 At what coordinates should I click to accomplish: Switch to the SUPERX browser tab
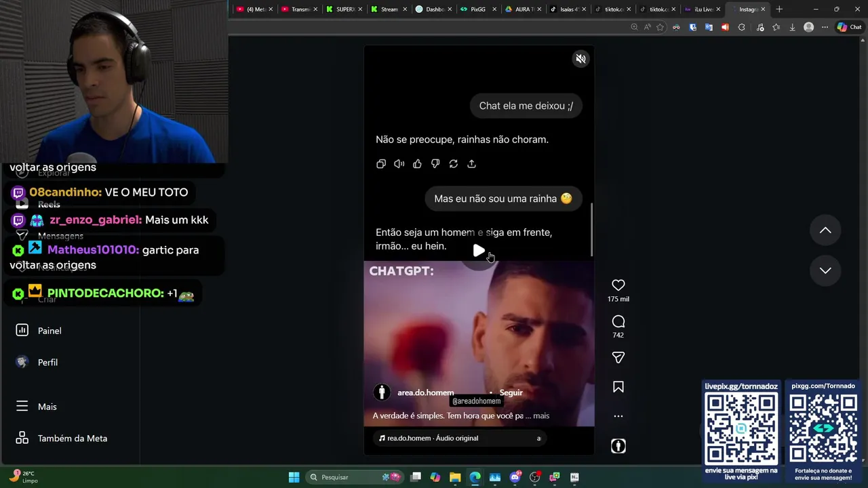tap(344, 9)
